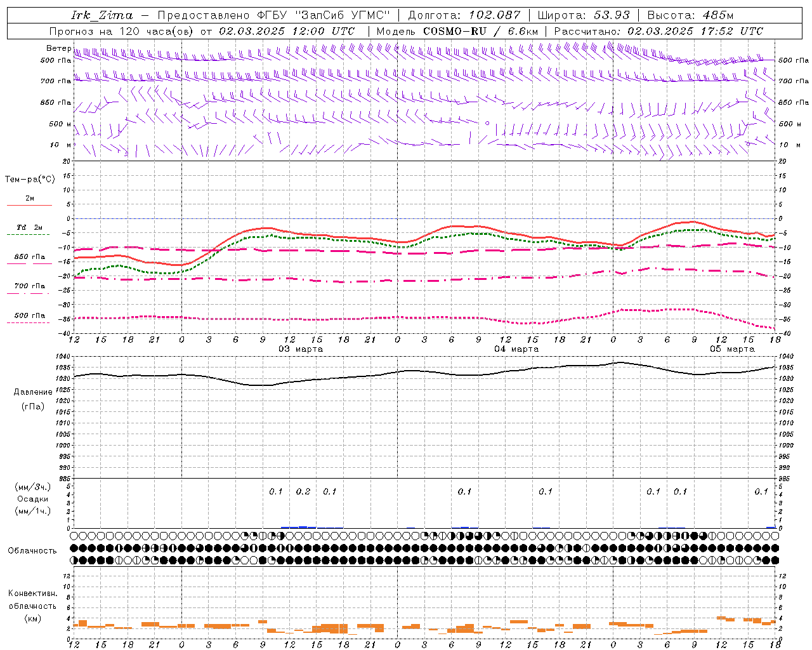Click the 0.2 precipitation value

(303, 492)
